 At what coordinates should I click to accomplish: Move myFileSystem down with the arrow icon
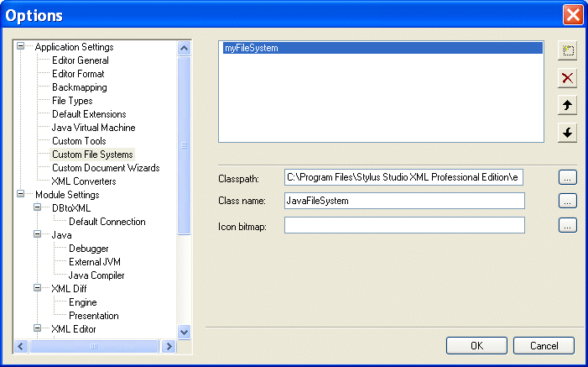[x=568, y=133]
